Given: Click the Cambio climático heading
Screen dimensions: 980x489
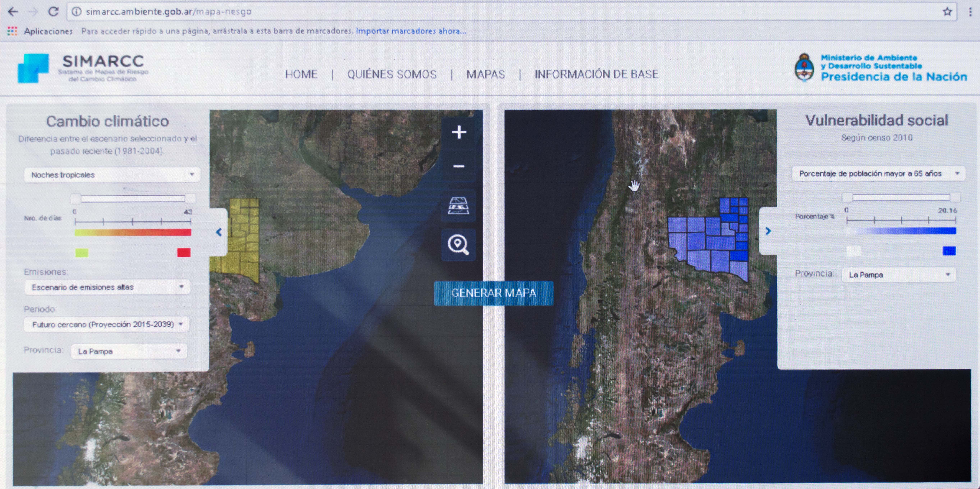Looking at the screenshot, I should pyautogui.click(x=108, y=121).
